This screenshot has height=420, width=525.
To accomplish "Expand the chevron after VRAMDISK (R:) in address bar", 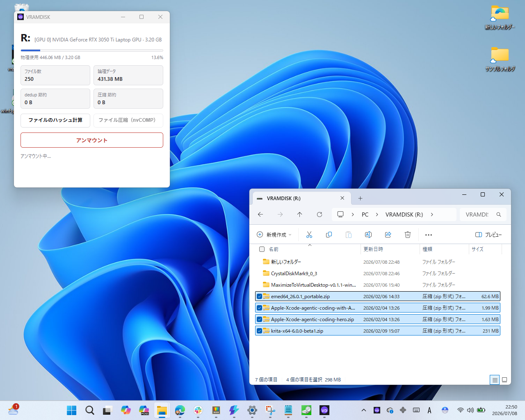I will coord(432,215).
